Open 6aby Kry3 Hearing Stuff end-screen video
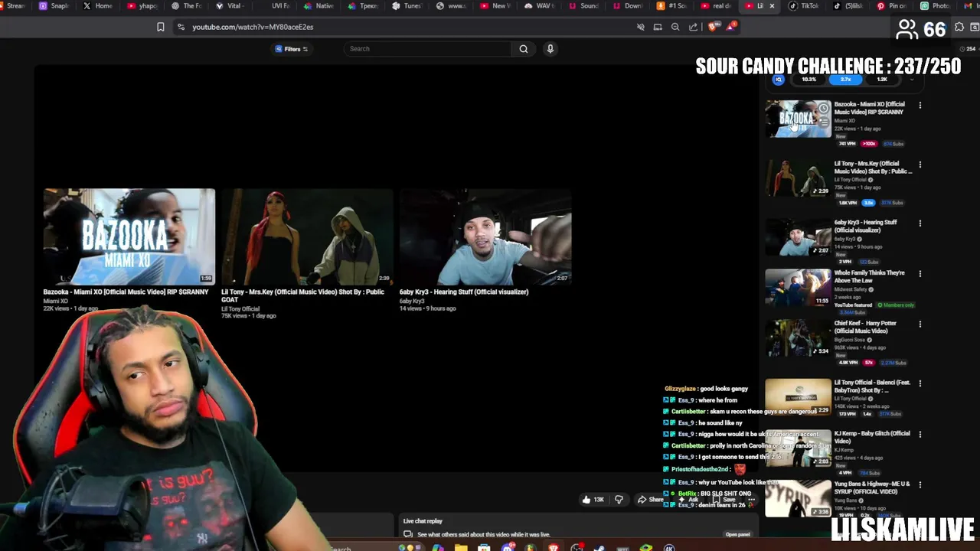 click(x=485, y=236)
